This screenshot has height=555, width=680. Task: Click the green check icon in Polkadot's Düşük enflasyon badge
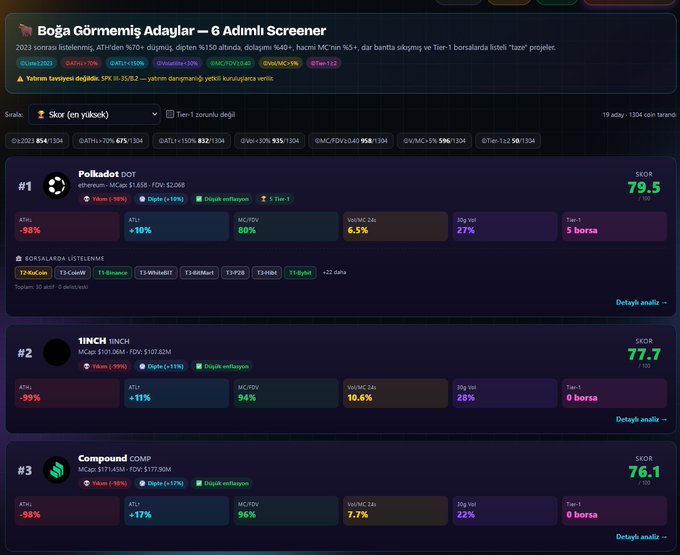point(199,199)
